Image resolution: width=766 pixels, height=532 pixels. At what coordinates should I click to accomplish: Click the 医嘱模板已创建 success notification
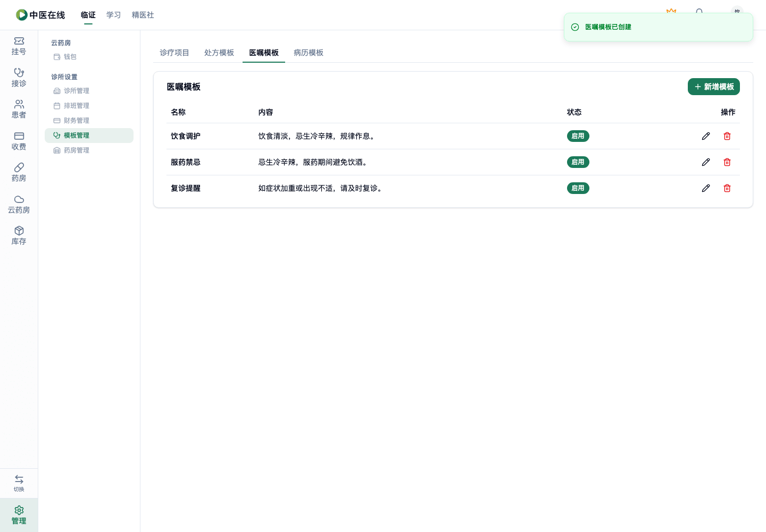659,27
